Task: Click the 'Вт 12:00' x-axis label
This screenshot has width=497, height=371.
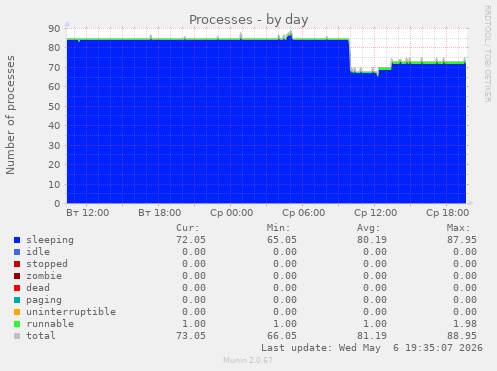Action: 88,213
